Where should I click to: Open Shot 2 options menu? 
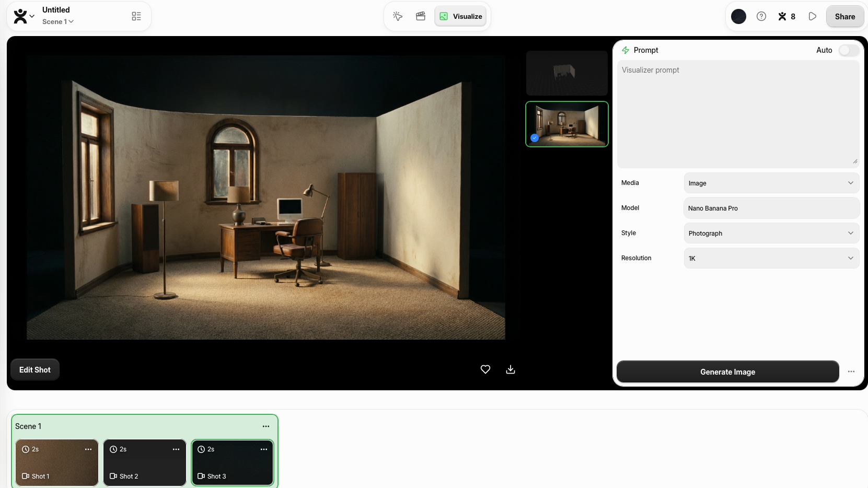pyautogui.click(x=176, y=449)
